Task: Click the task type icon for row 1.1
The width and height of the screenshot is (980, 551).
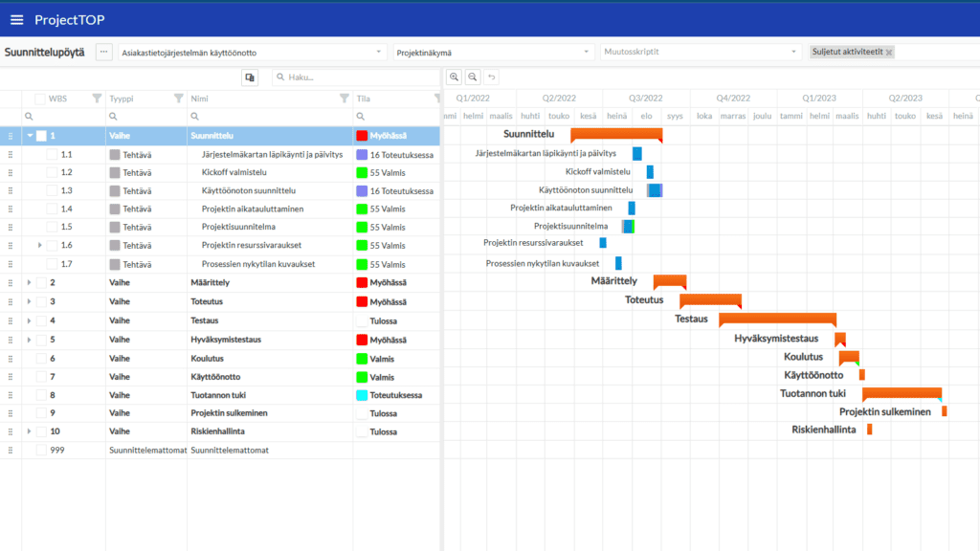Action: click(x=115, y=154)
